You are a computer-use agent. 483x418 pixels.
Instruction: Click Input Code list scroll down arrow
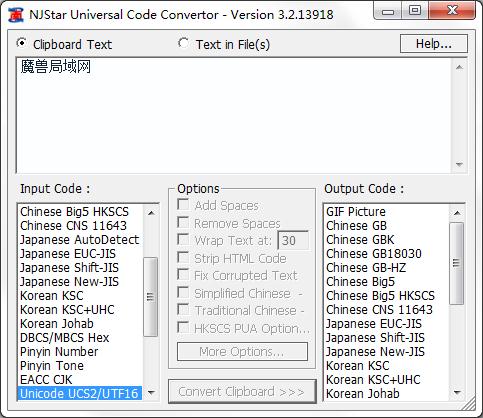[151, 392]
